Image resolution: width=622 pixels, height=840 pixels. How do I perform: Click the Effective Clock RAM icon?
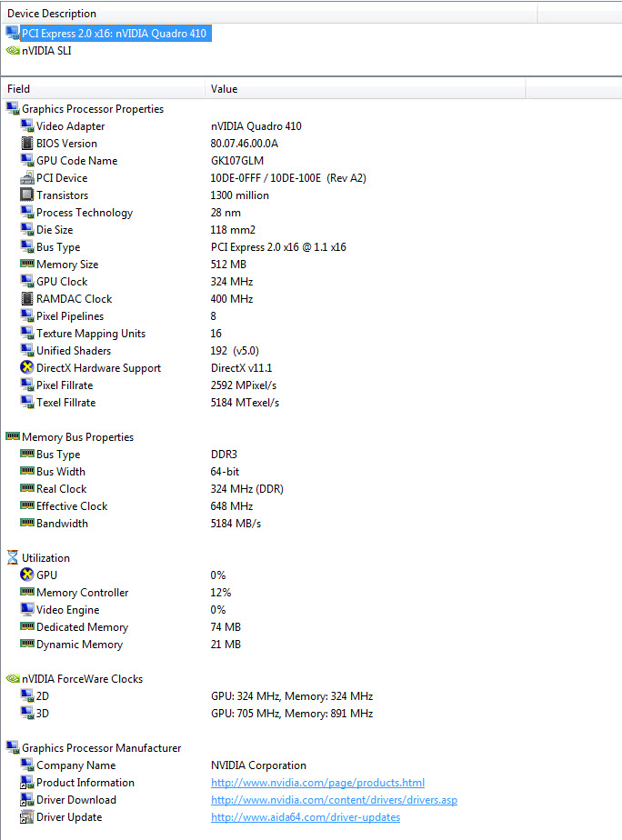(26, 505)
